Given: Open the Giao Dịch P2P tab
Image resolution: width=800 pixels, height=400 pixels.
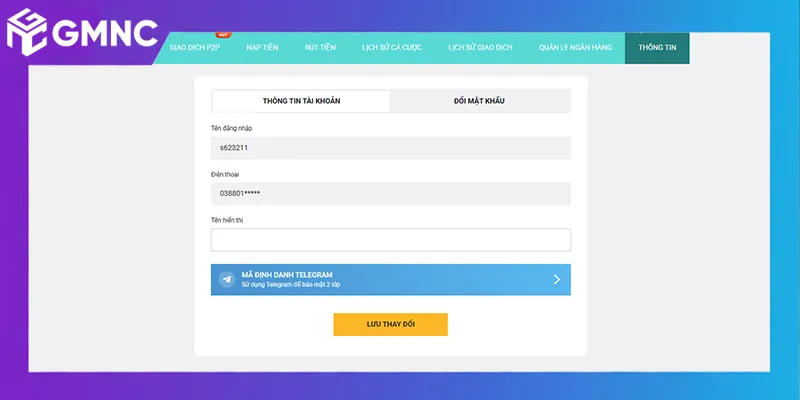Looking at the screenshot, I should 194,47.
